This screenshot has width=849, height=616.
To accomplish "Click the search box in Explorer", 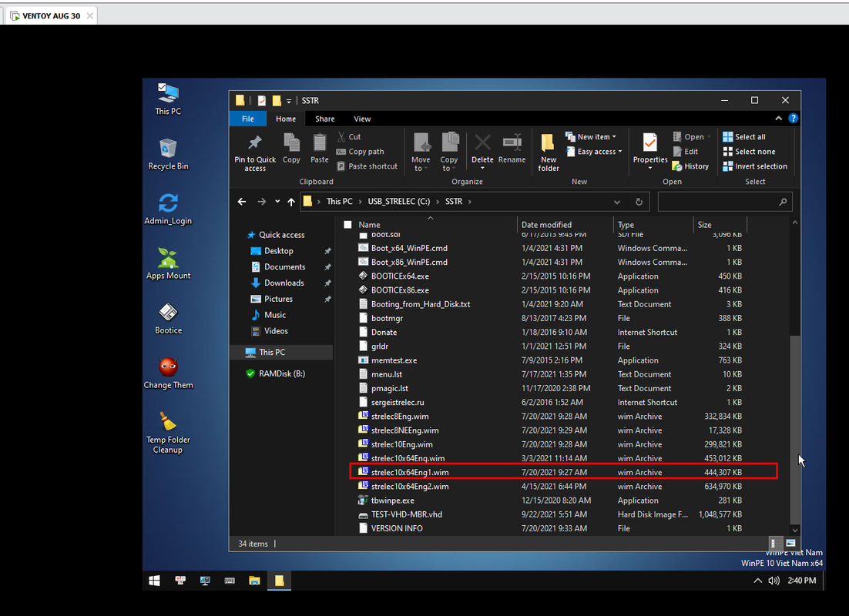I will coord(724,202).
